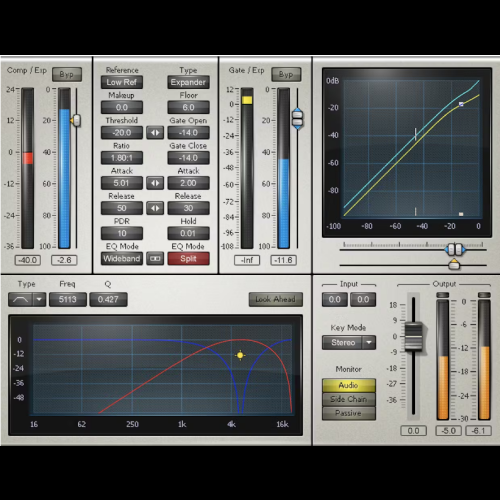
Task: Click the gate threshold dual handles under the graph
Action: tap(455, 249)
